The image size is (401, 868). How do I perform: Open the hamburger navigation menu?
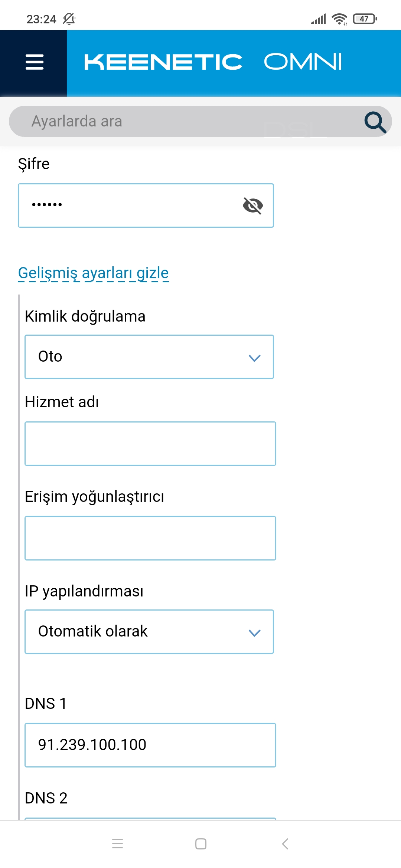[34, 62]
